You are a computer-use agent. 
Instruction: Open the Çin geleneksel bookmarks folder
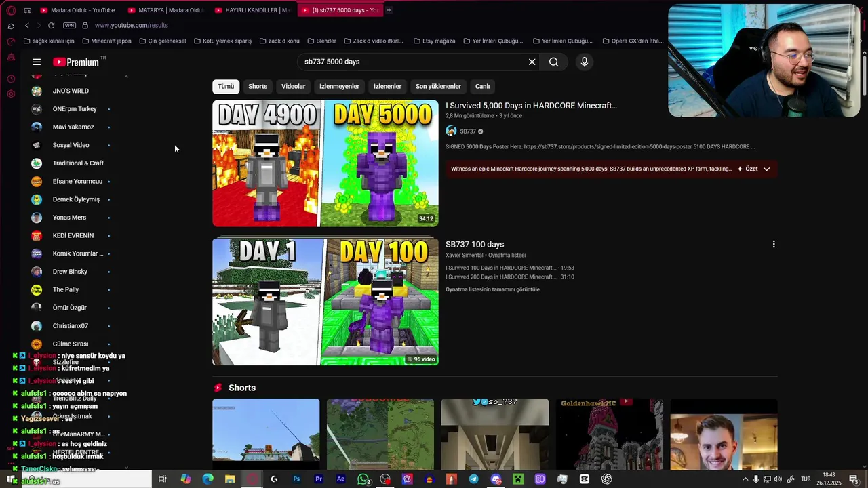(x=162, y=41)
